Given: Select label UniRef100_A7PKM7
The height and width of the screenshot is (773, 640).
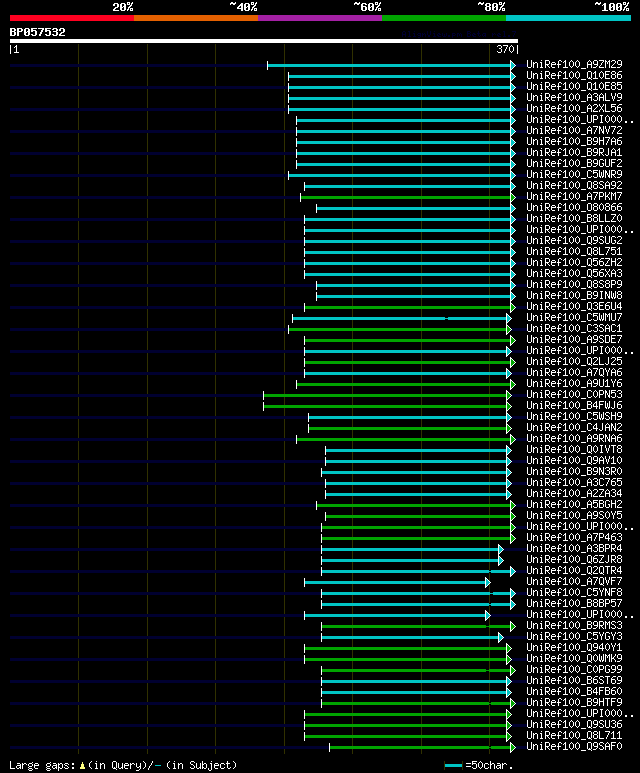Looking at the screenshot, I should pos(574,196).
